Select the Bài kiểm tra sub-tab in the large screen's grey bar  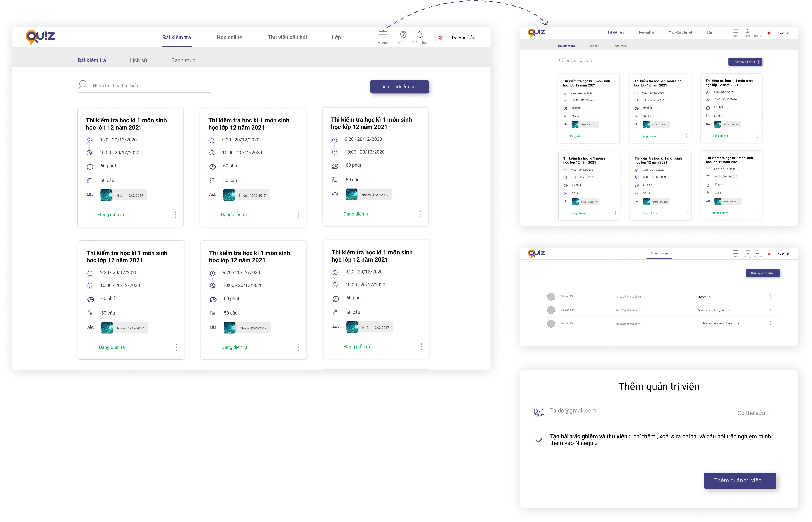coord(92,60)
